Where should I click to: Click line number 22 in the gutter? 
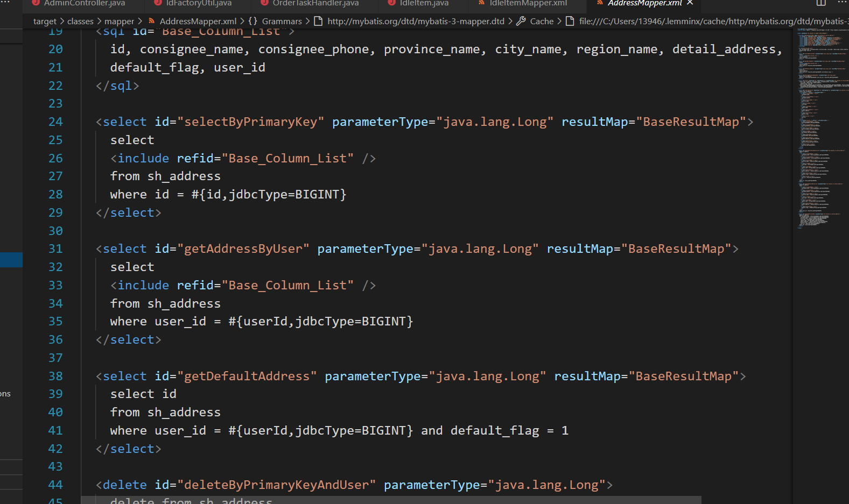55,86
